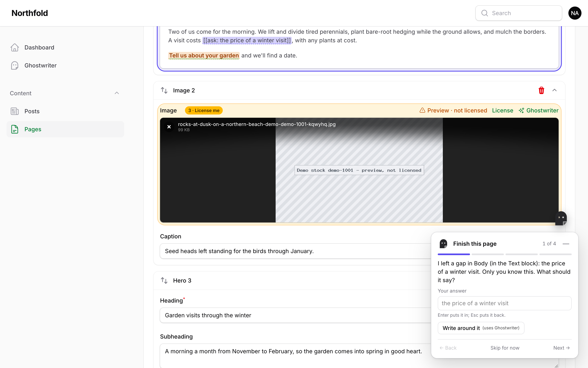Click the Pages document icon
The width and height of the screenshot is (588, 368).
coord(14,129)
